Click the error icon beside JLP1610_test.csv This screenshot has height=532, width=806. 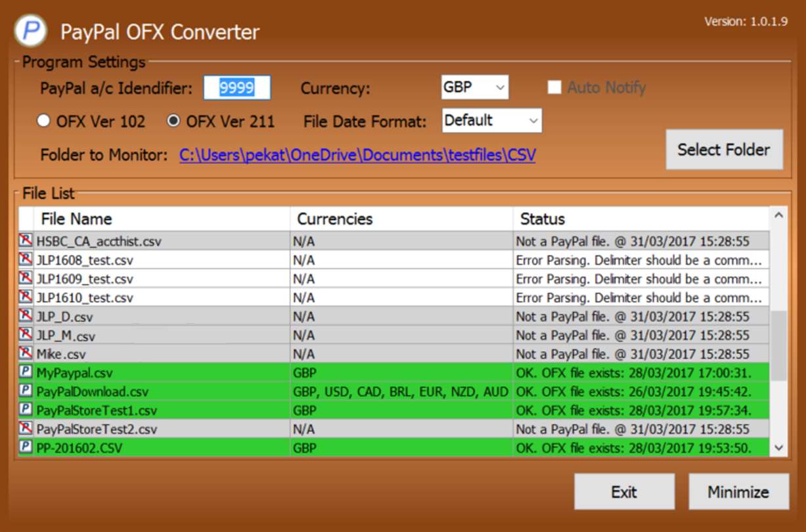coord(26,297)
